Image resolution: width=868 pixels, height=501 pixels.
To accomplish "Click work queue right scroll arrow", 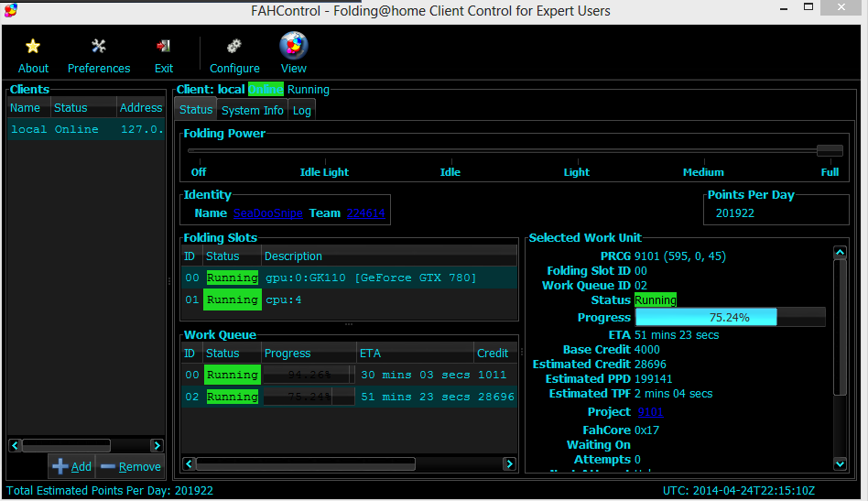I will [509, 464].
